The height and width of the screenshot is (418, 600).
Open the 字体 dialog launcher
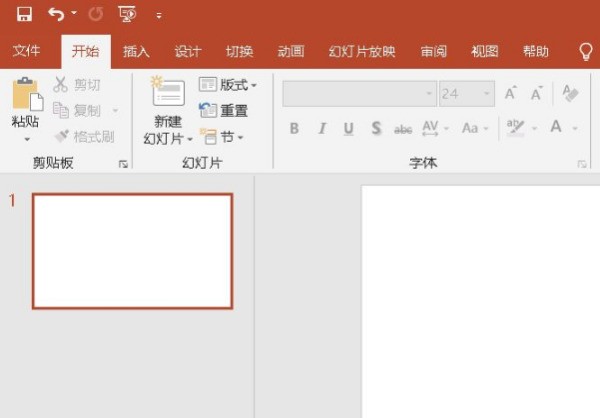pos(582,164)
